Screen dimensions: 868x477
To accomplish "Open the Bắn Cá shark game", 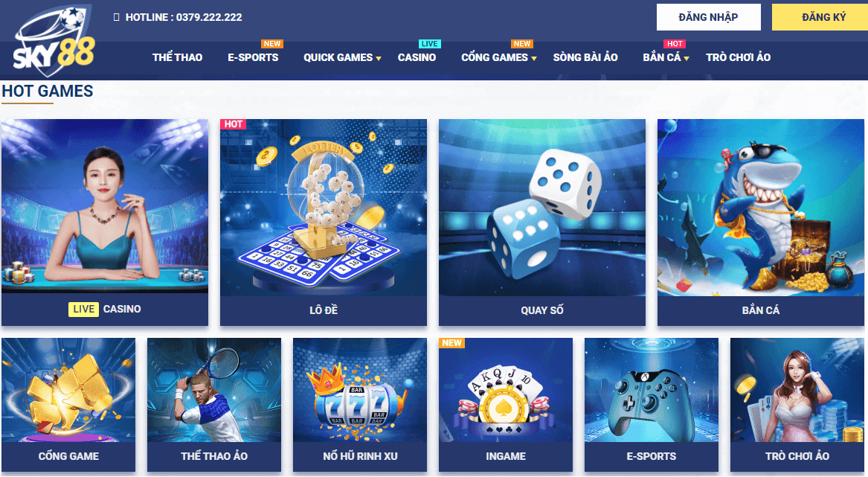I will pyautogui.click(x=761, y=223).
